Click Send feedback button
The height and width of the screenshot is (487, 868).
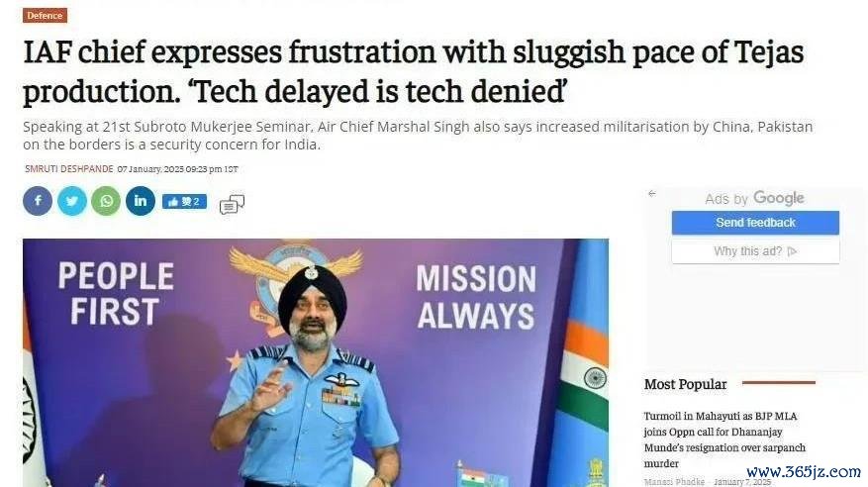755,223
